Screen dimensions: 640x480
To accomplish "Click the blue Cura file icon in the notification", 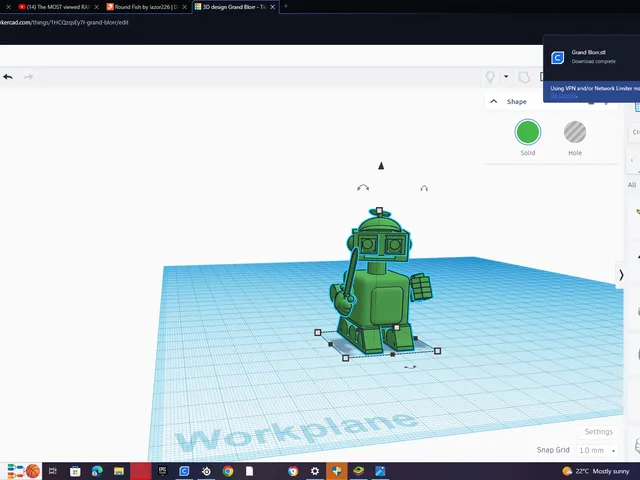I will [x=558, y=58].
